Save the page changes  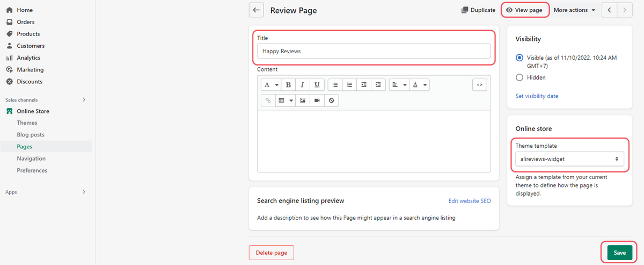tap(620, 253)
